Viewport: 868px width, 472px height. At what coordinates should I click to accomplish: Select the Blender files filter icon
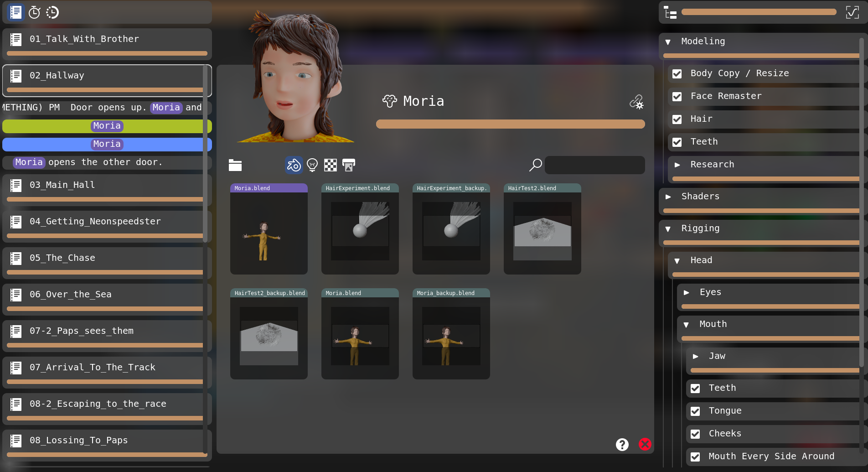click(294, 165)
